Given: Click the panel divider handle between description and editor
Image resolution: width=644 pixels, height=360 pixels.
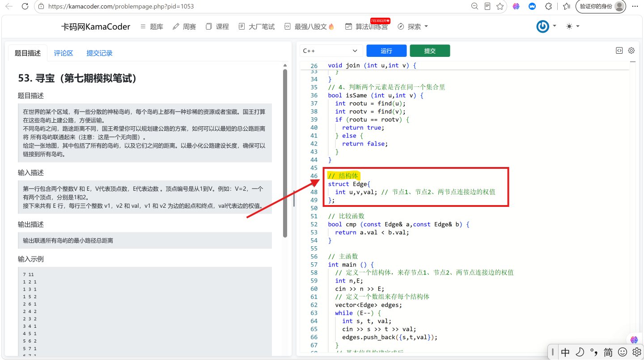Looking at the screenshot, I should pos(294,198).
